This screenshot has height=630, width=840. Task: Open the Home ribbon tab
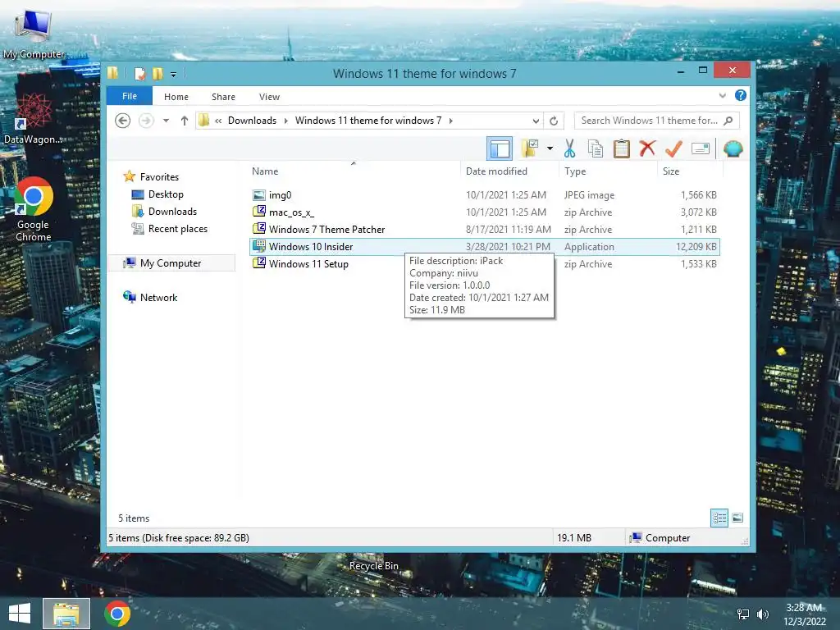coord(176,97)
